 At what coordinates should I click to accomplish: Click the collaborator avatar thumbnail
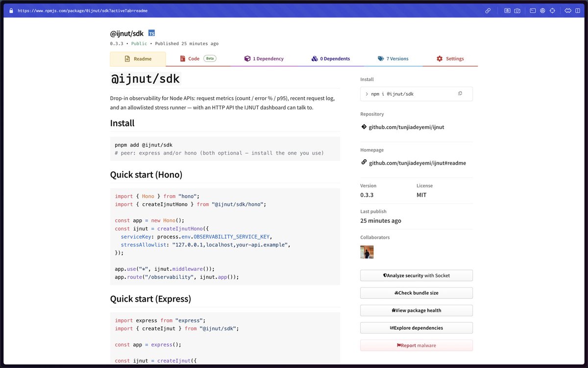pos(367,252)
